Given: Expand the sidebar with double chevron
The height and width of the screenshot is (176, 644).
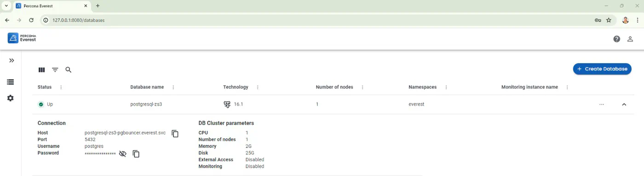Looking at the screenshot, I should tap(11, 60).
